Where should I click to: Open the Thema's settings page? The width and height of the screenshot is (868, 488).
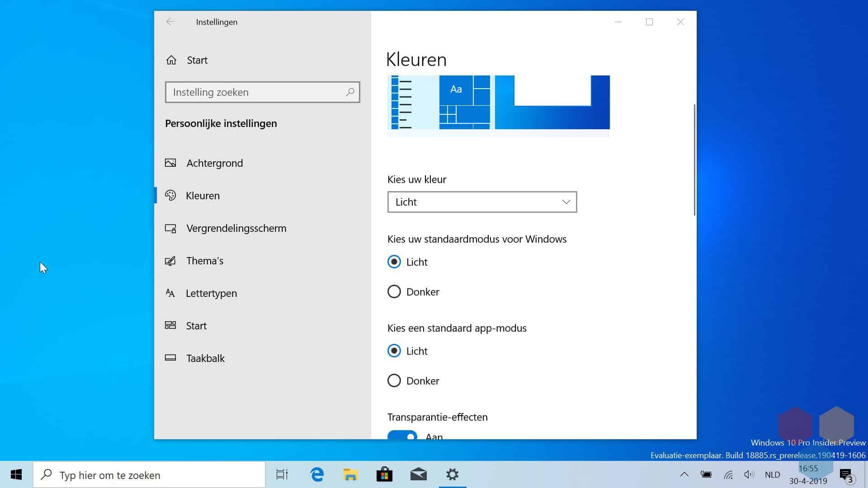pos(262,261)
